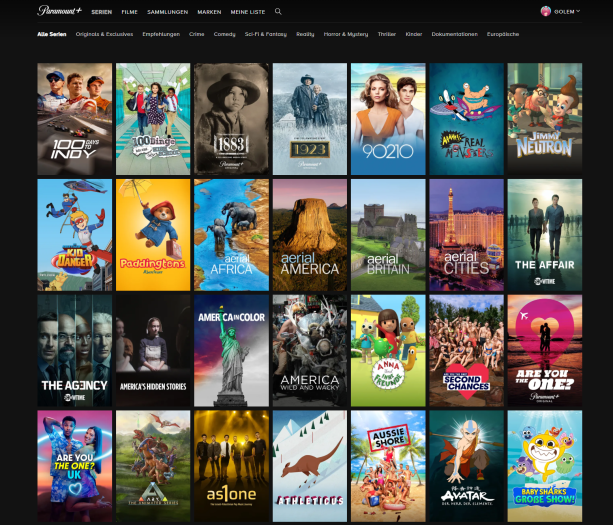Open the Aerial Africa poster
613x525 pixels.
coord(231,235)
